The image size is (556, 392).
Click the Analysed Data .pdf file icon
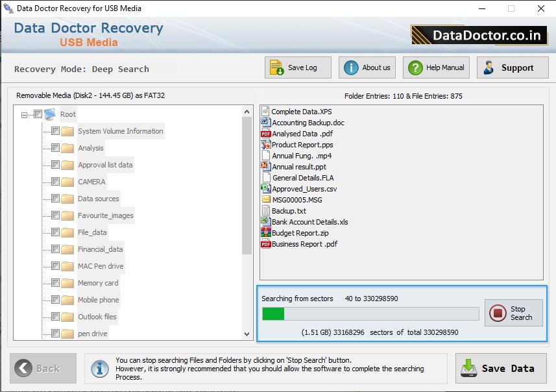point(266,134)
